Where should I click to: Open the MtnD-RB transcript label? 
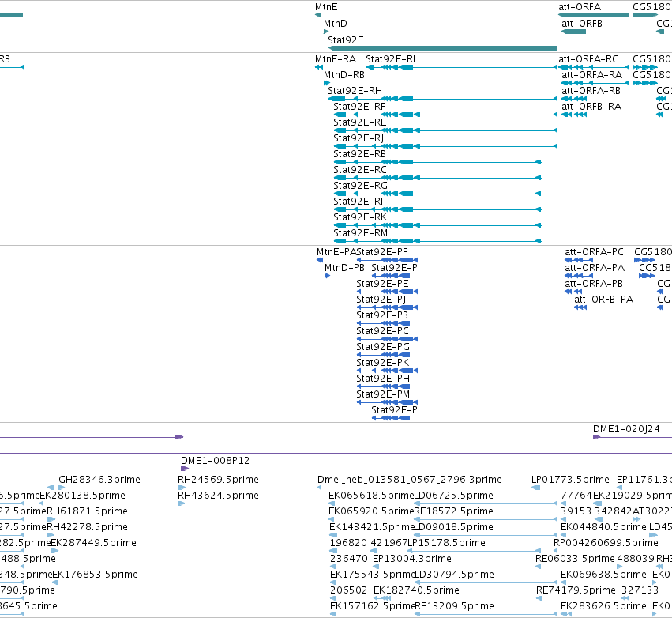(344, 75)
